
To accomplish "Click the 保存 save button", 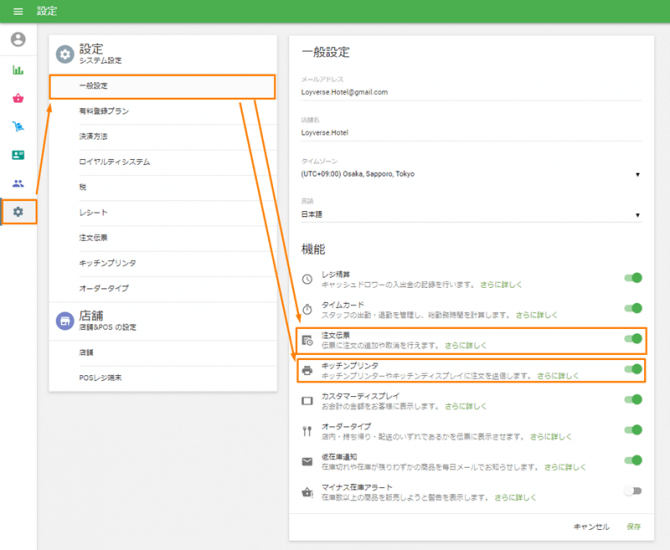I will [634, 525].
